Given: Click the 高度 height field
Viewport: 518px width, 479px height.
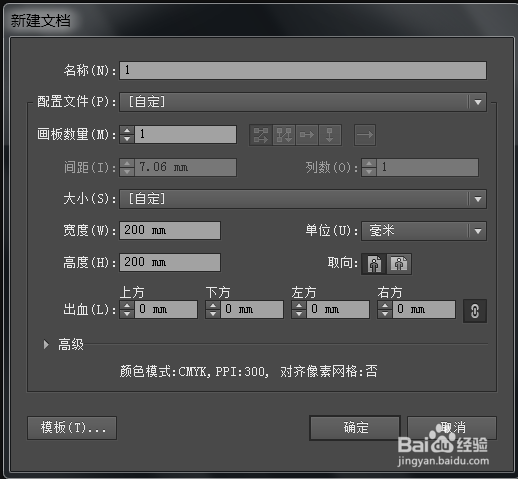Looking at the screenshot, I should pyautogui.click(x=170, y=262).
